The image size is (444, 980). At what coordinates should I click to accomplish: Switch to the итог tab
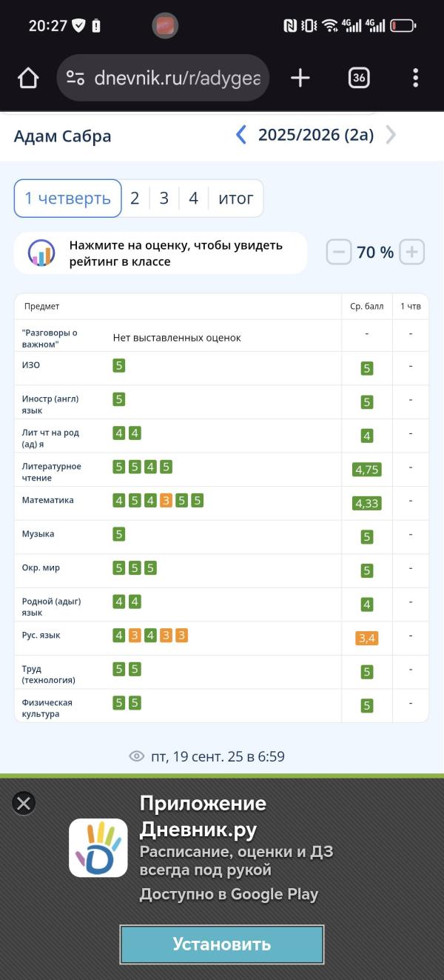coord(235,199)
